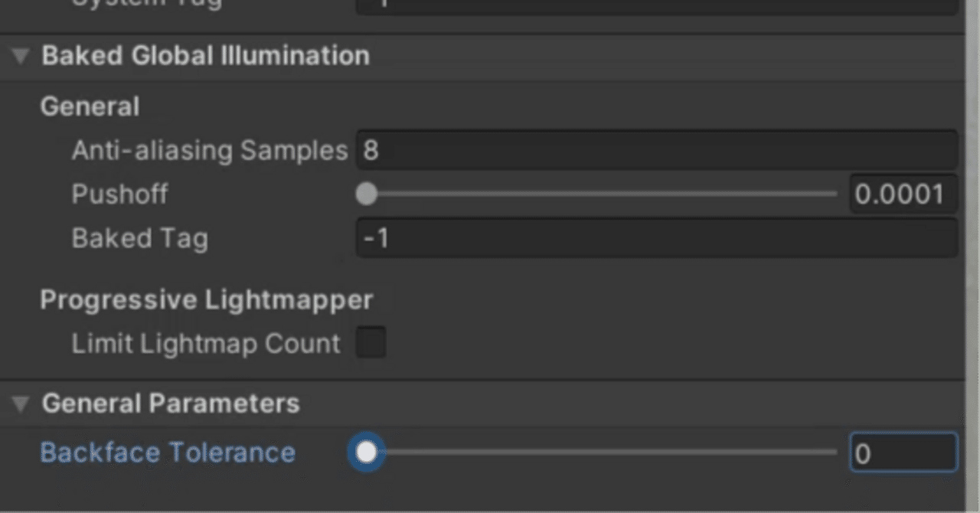Toggle the Limit Lightmap Count checkbox
The image size is (980, 513).
371,343
